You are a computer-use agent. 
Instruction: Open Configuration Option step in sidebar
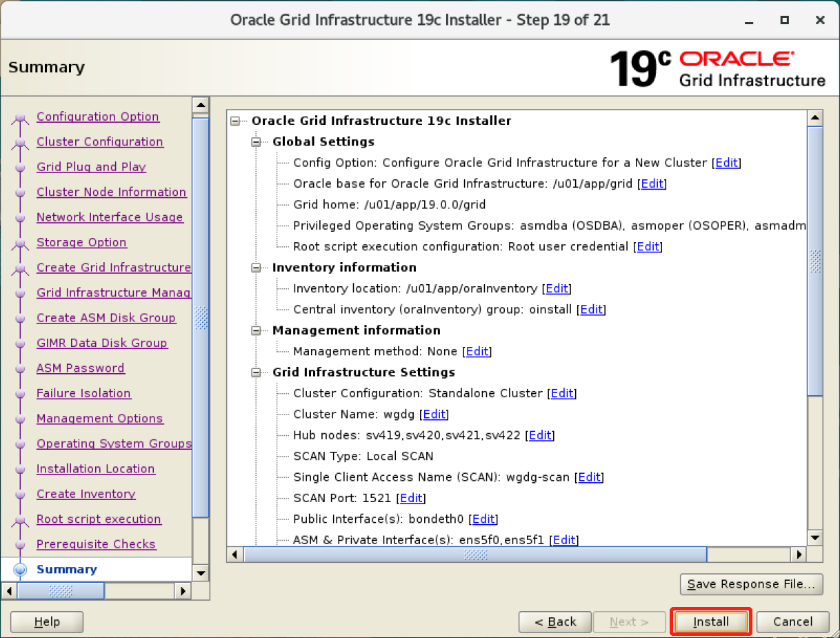[98, 117]
